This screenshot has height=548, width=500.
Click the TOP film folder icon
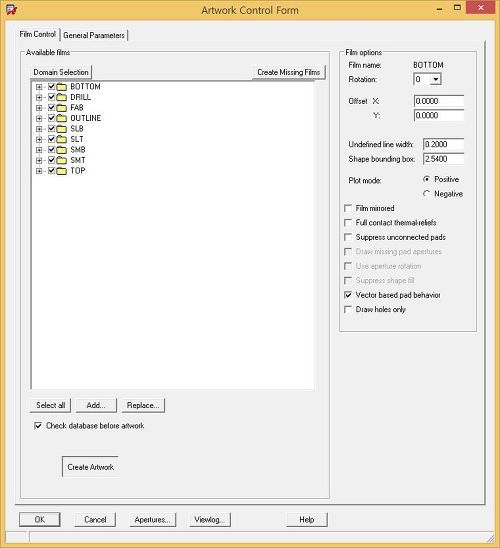61,171
